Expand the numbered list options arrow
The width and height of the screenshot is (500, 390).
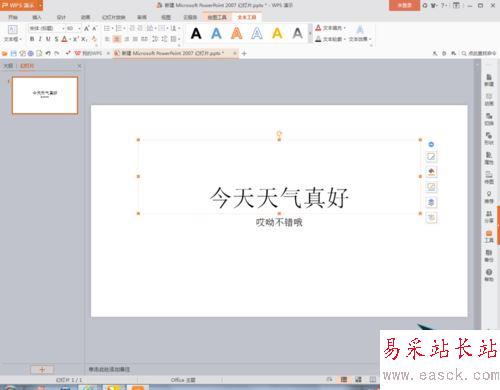tap(125, 28)
